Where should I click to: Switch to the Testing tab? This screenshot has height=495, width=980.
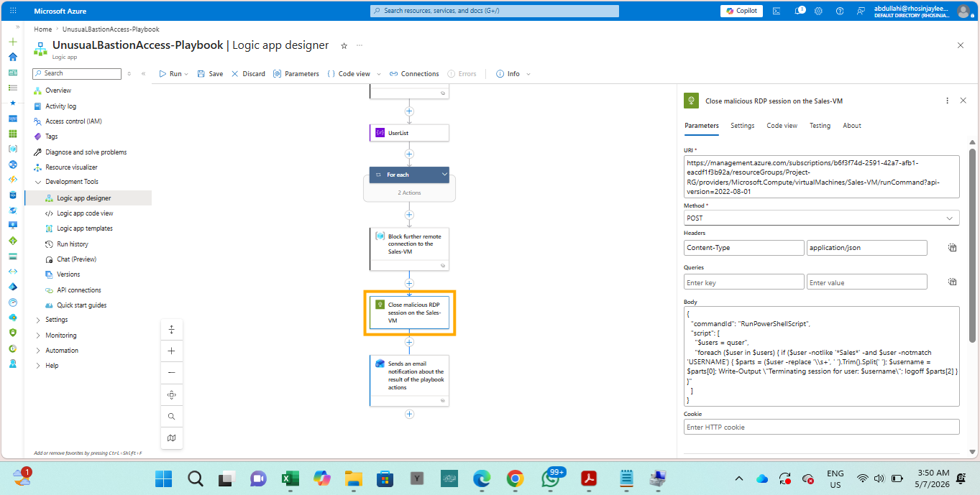coord(820,126)
